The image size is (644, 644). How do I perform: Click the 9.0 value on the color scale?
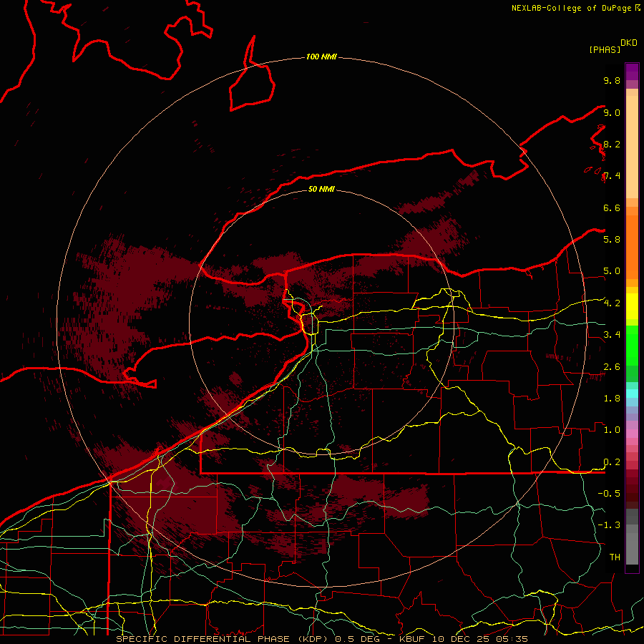[x=612, y=112]
